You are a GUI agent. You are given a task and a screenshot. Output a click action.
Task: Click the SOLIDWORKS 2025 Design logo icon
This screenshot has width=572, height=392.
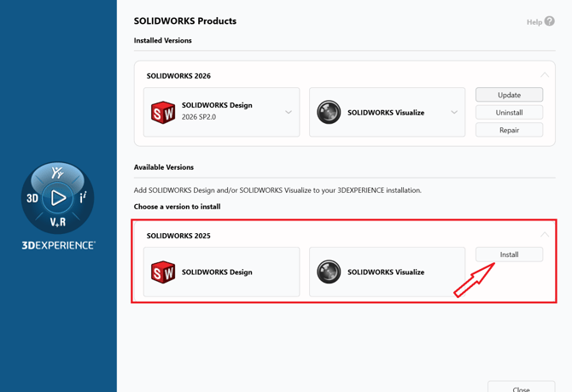(x=163, y=272)
